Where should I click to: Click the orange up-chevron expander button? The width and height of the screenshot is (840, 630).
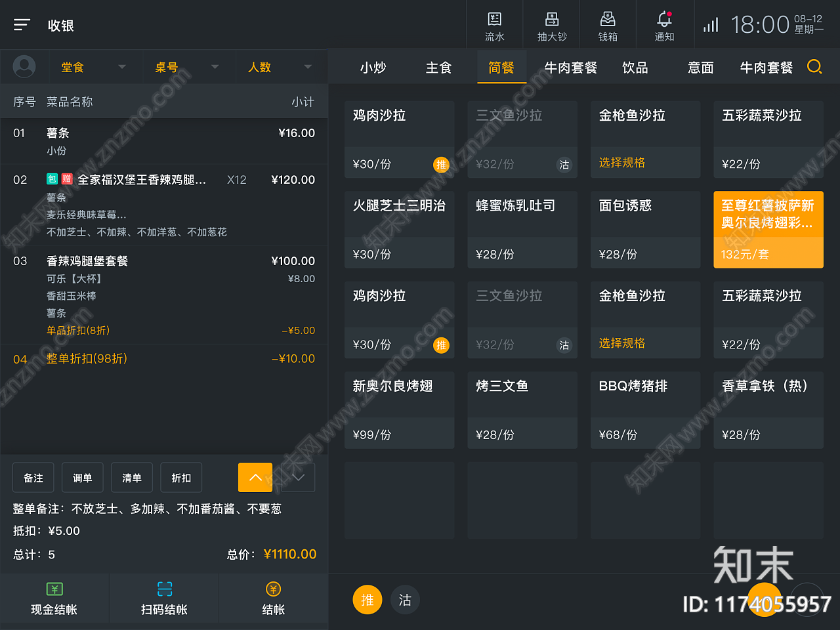coord(255,477)
